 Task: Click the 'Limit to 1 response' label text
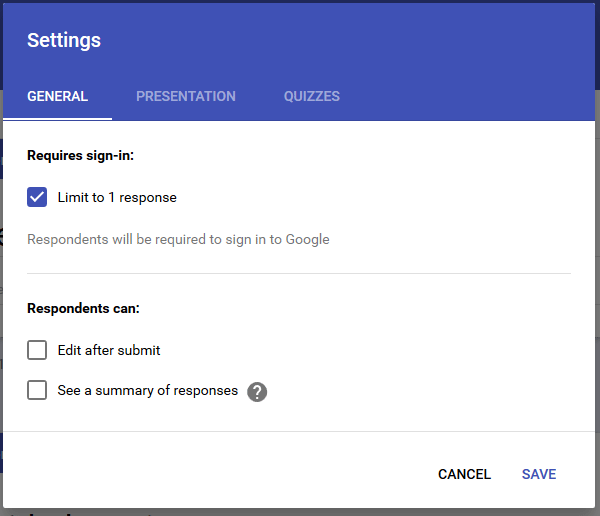pyautogui.click(x=117, y=198)
